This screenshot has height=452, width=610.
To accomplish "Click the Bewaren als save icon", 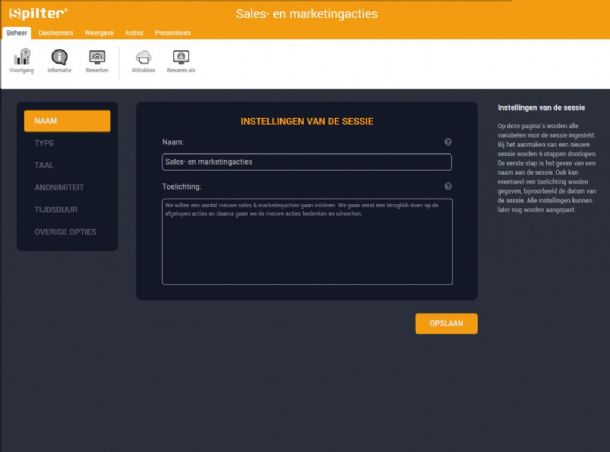I will click(181, 58).
